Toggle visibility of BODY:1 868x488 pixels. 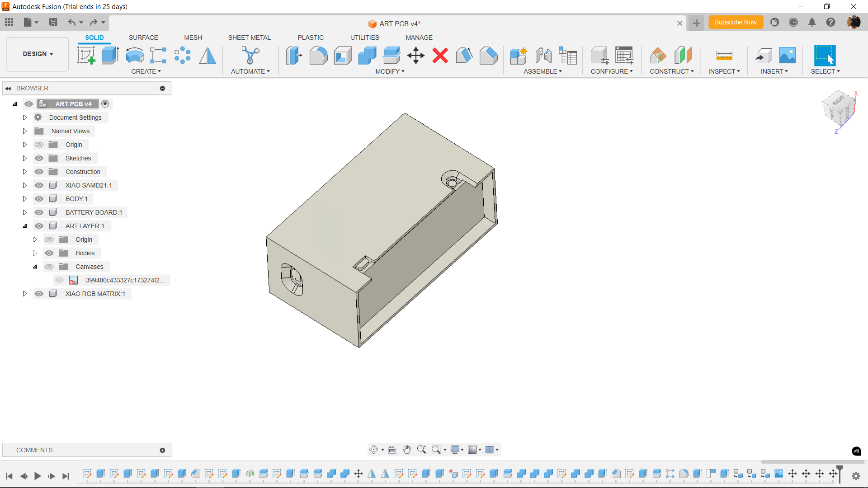(x=39, y=199)
